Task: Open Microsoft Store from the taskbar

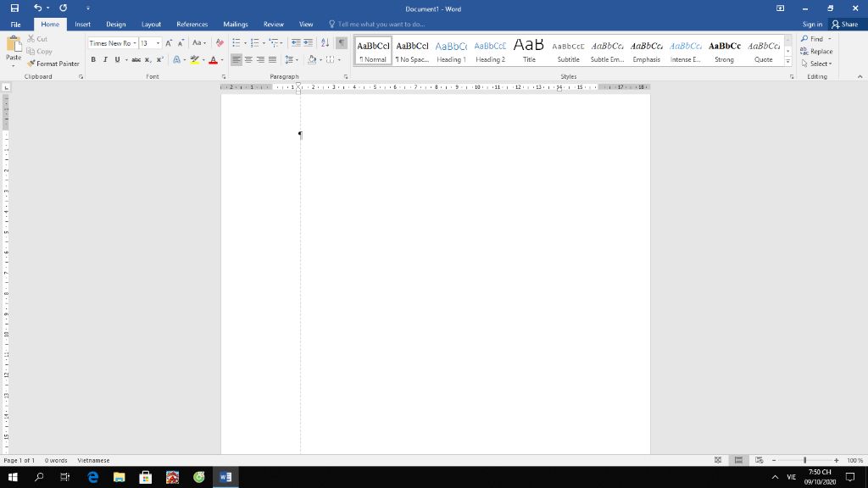Action: [146, 477]
